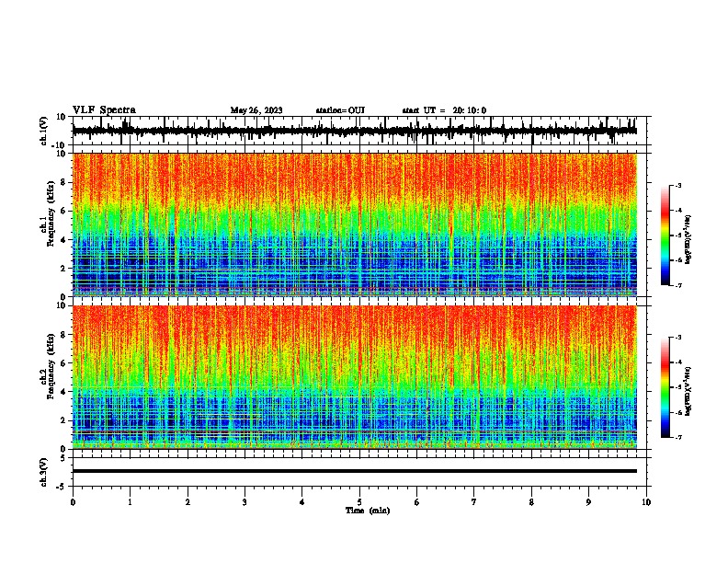Click time axis tick label "5"

[359, 501]
